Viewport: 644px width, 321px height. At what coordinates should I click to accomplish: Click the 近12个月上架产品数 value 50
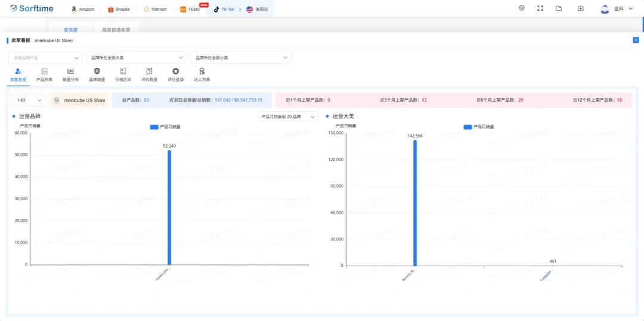pos(620,100)
